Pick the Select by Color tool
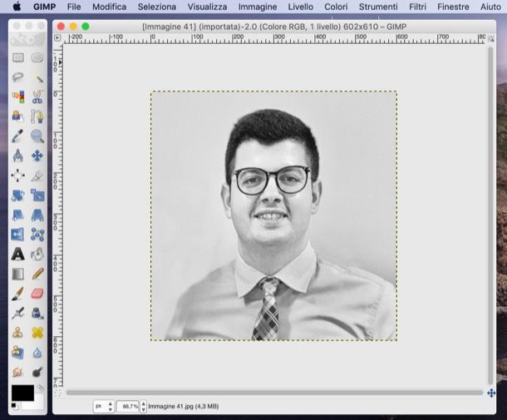The image size is (507, 420). coord(18,97)
